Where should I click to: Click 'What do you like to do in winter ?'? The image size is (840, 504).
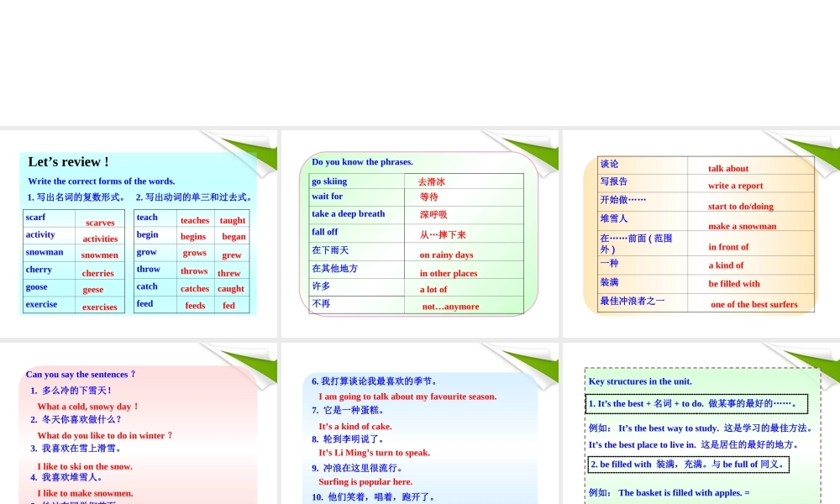click(105, 435)
